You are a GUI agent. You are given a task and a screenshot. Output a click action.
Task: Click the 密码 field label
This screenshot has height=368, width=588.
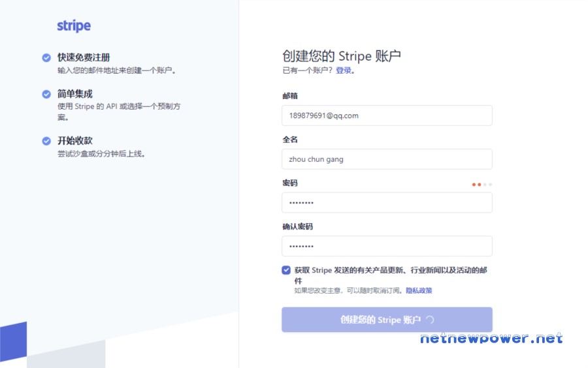tap(290, 183)
